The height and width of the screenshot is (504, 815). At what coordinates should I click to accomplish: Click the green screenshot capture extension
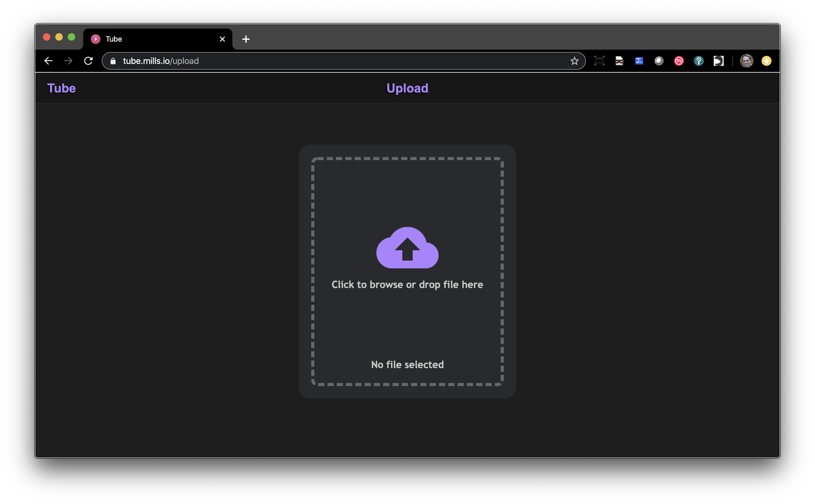pos(599,61)
